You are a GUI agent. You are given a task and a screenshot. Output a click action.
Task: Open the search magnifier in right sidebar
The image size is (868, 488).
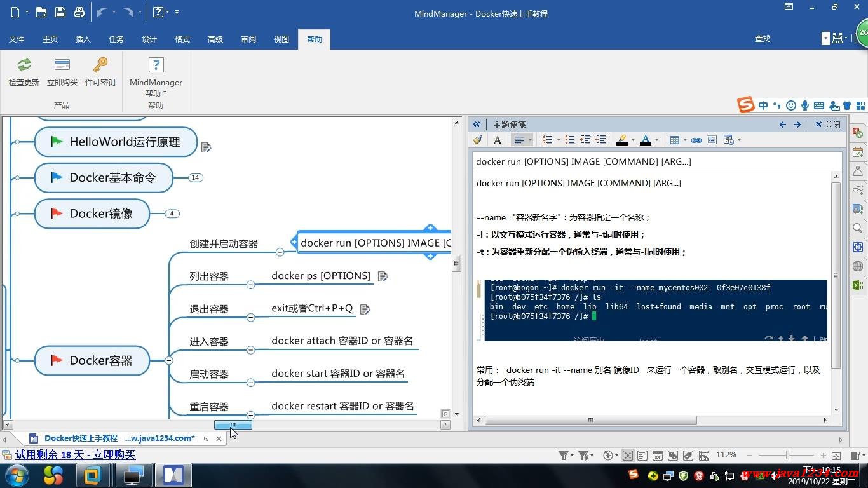[x=858, y=228]
